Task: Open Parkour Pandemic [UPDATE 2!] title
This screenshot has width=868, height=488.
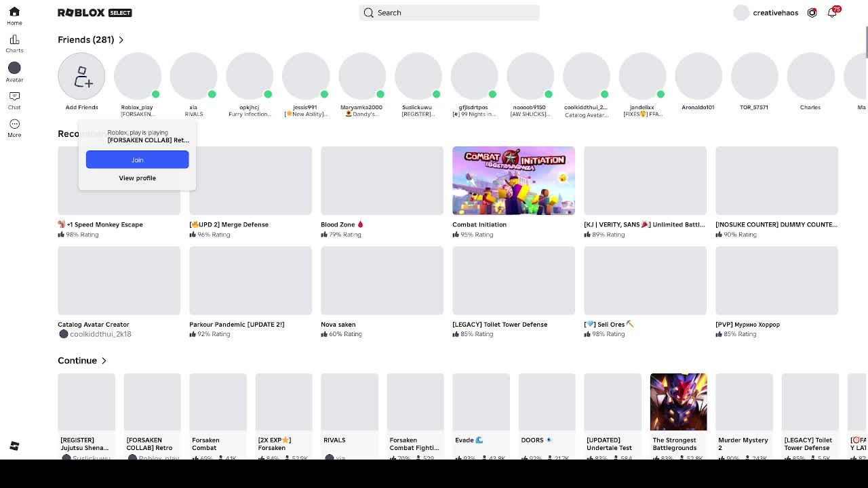Action: point(237,325)
